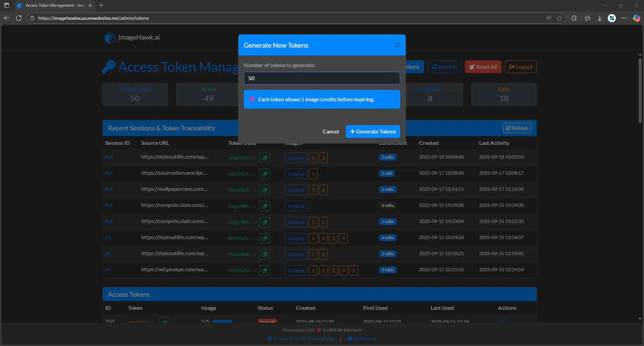This screenshot has height=346, width=644.
Task: Click the browser back arrow
Action: pyautogui.click(x=7, y=18)
